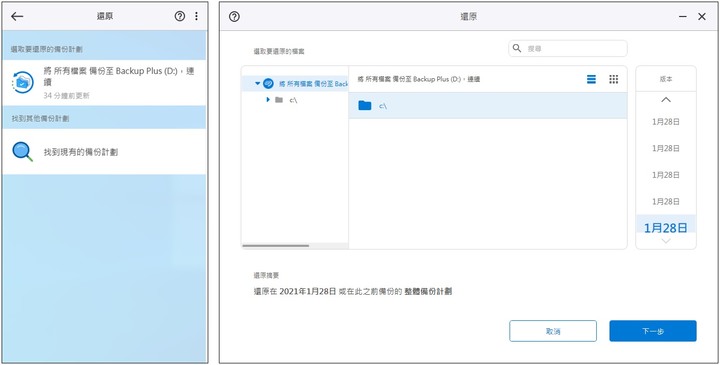Click the backup plan sync icon

point(23,83)
